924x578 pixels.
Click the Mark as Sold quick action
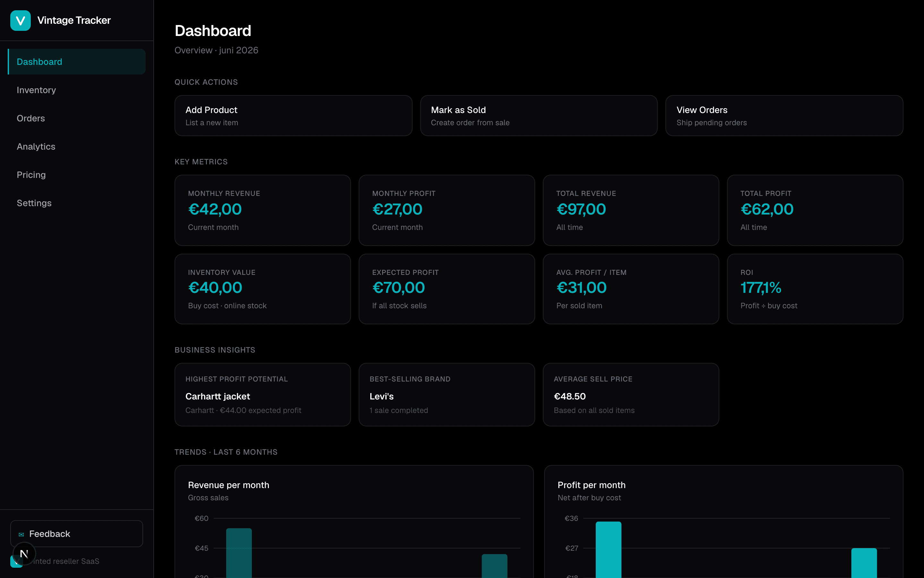click(539, 116)
